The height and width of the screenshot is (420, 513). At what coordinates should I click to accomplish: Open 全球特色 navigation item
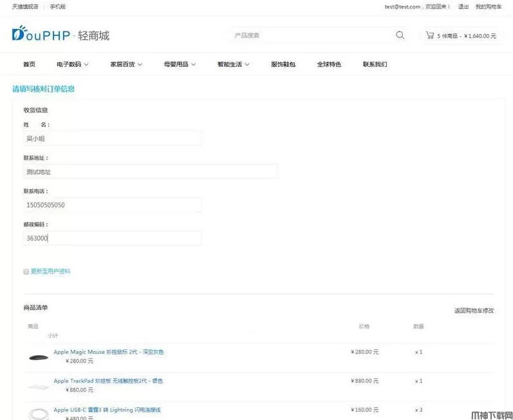[329, 64]
